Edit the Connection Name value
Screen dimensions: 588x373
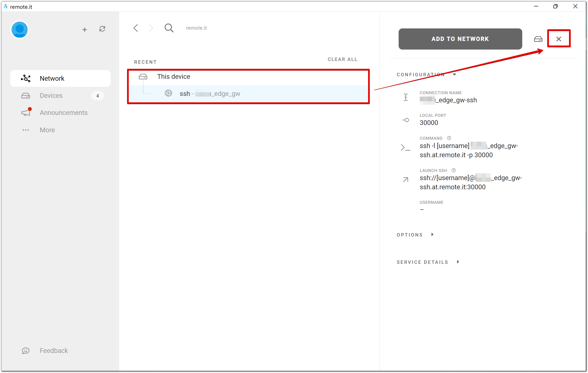(x=448, y=100)
